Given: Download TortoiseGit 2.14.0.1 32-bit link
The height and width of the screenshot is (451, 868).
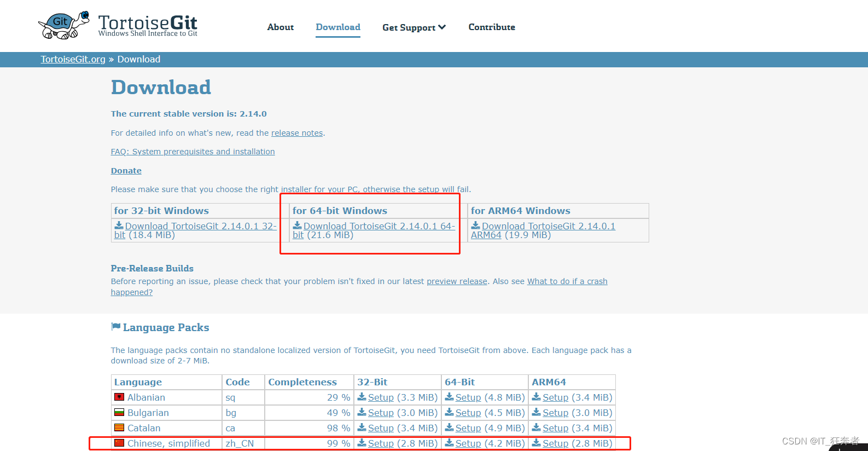Looking at the screenshot, I should [200, 226].
